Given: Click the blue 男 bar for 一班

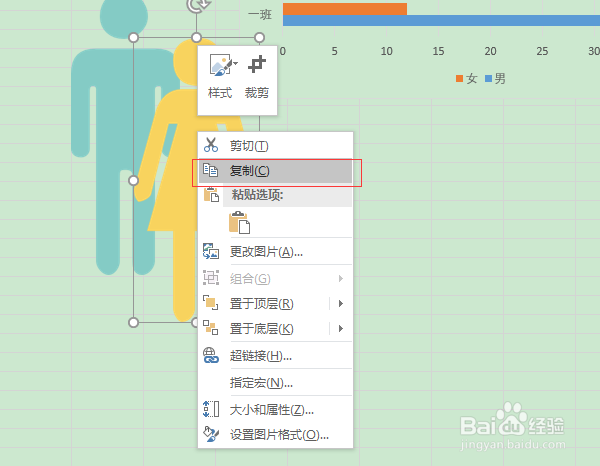Looking at the screenshot, I should coord(441,21).
